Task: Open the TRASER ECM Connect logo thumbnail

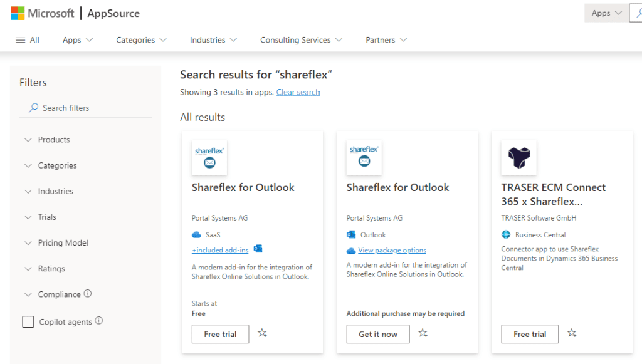Action: click(518, 157)
